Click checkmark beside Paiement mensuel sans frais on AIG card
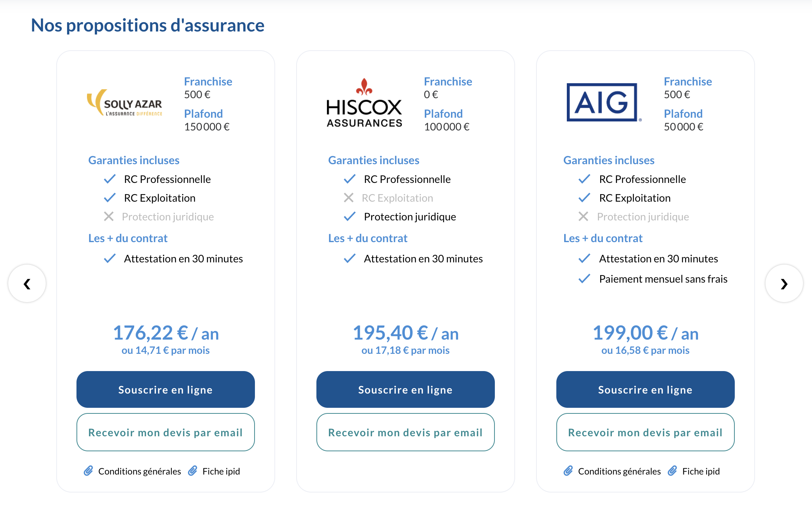 [584, 278]
